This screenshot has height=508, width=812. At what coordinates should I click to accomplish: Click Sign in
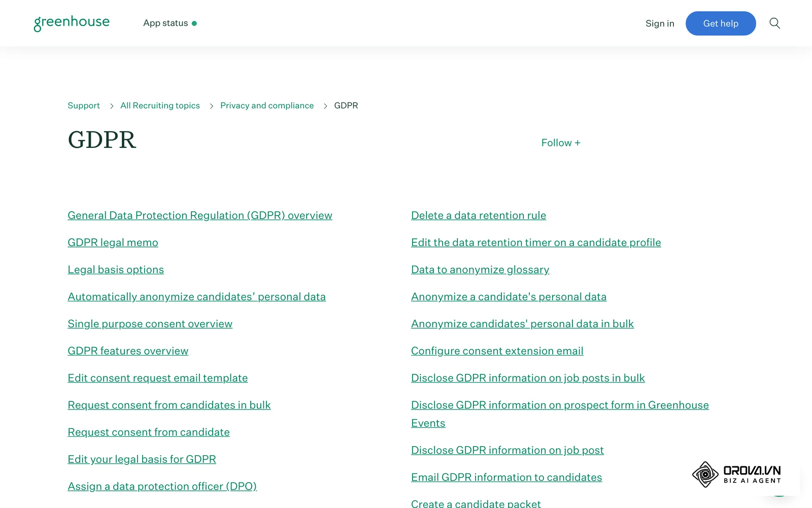[x=660, y=23]
